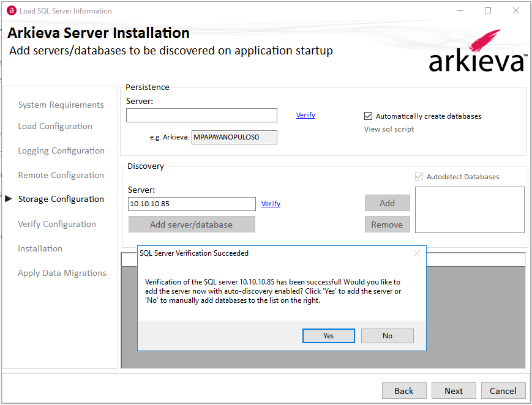
Task: Click Verify link beside Discovery server
Action: (x=271, y=204)
